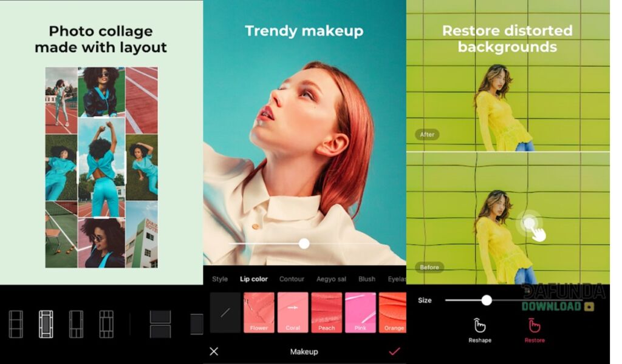
Task: Select the top-middle collage photo with sunglasses
Action: [x=101, y=92]
